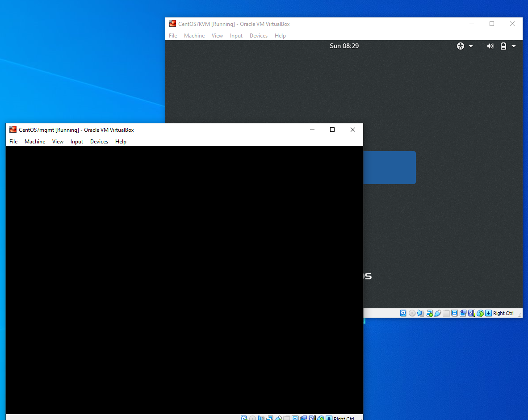Open the Machine menu in CentOS7mgmt window
Image resolution: width=528 pixels, height=420 pixels.
[x=35, y=142]
